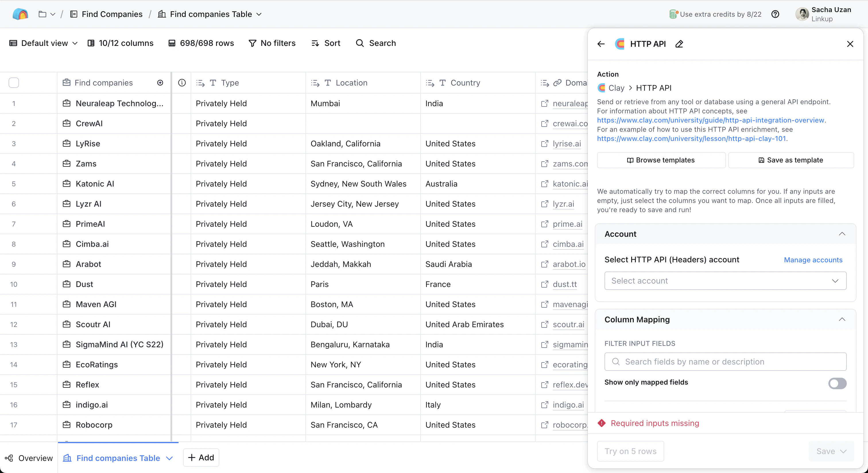Click the help question mark icon
The height and width of the screenshot is (473, 868).
775,14
